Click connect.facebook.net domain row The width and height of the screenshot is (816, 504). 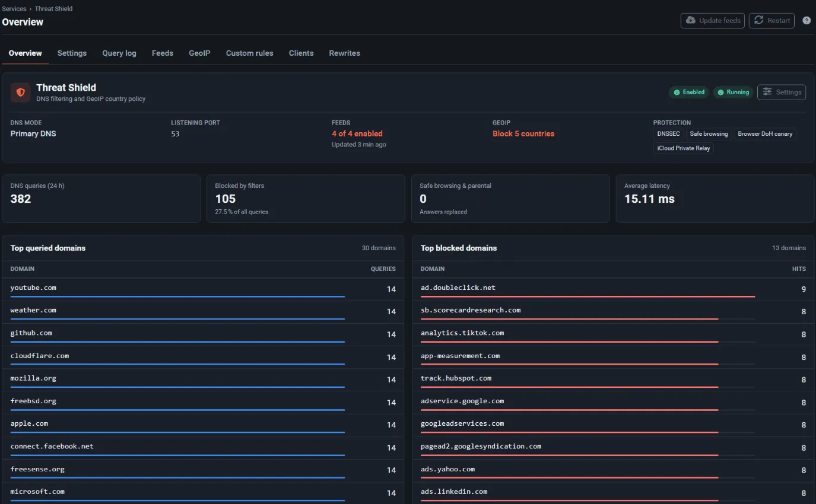point(203,448)
